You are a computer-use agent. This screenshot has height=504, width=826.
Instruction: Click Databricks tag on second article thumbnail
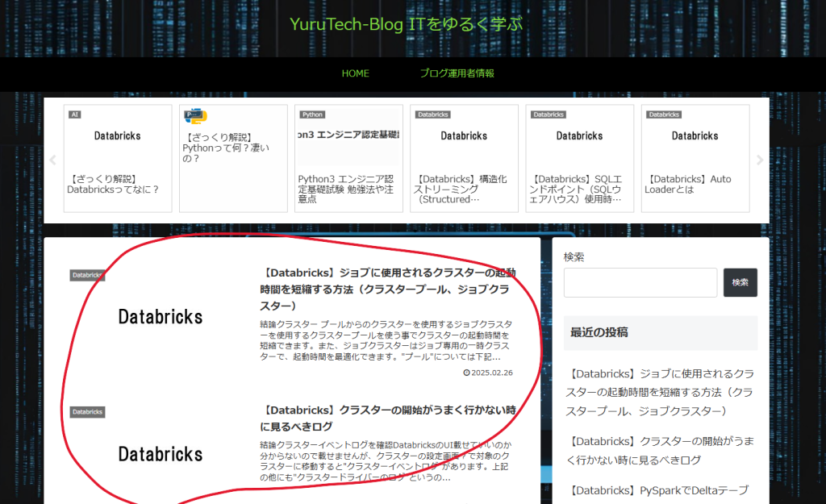87,412
